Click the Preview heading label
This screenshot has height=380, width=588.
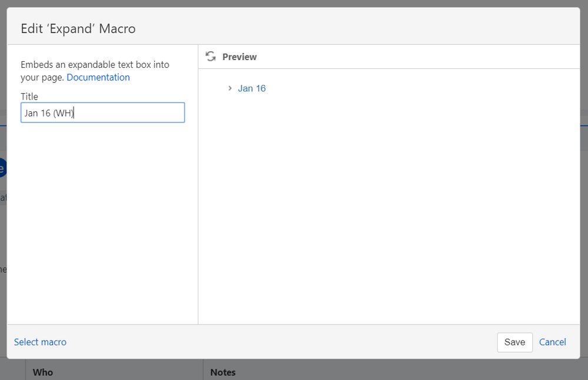point(239,57)
